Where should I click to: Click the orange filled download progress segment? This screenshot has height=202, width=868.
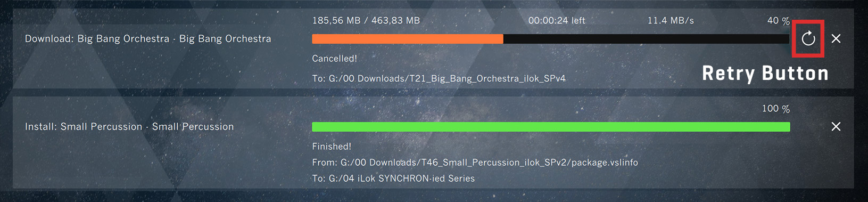click(408, 39)
